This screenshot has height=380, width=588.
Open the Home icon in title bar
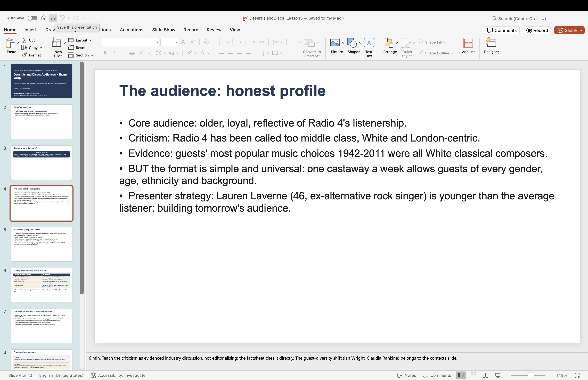(x=44, y=18)
